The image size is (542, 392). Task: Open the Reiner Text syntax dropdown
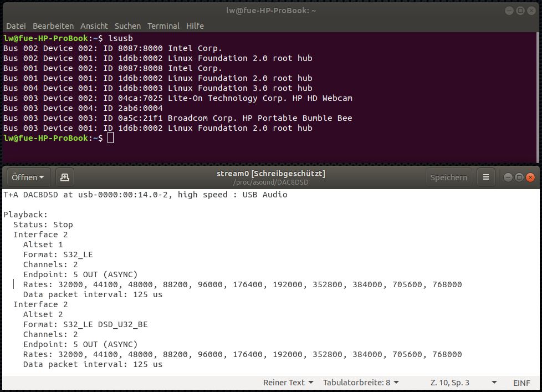[288, 383]
